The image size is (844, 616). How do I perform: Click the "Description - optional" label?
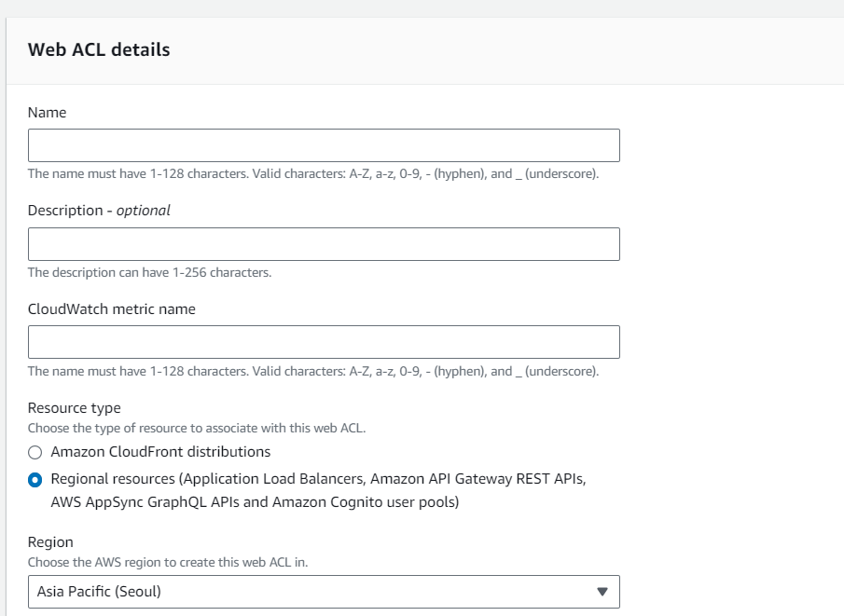[99, 211]
